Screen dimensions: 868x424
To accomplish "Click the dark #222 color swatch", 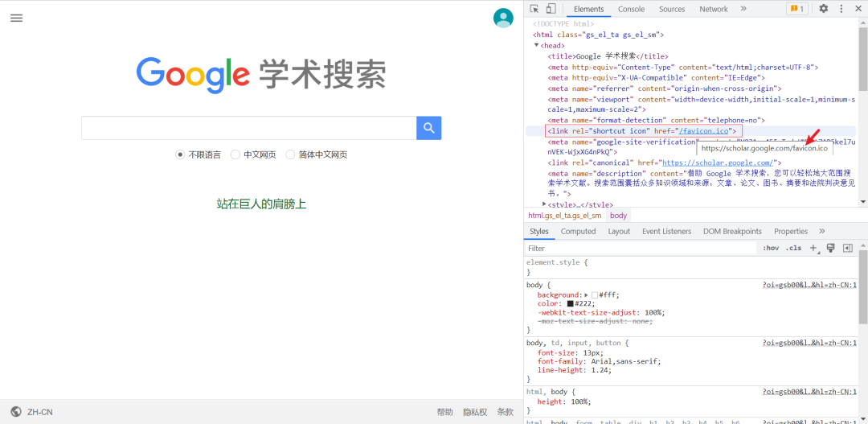I will [x=570, y=304].
